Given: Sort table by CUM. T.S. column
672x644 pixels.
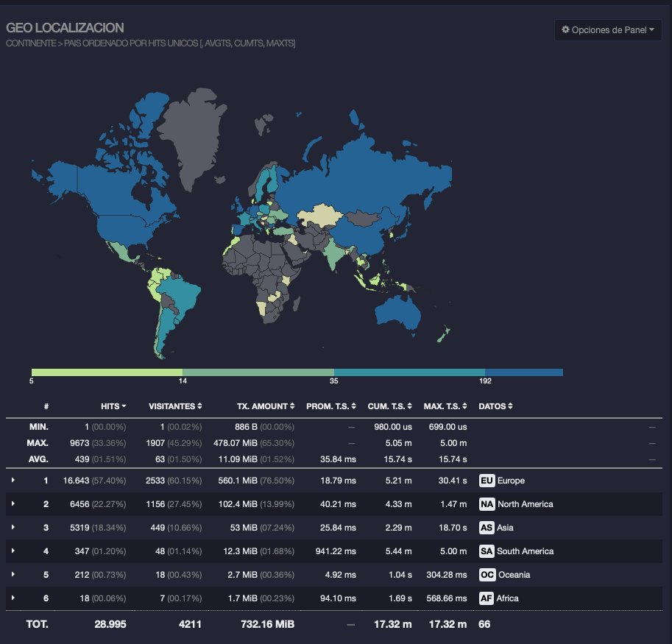Looking at the screenshot, I should (x=389, y=406).
